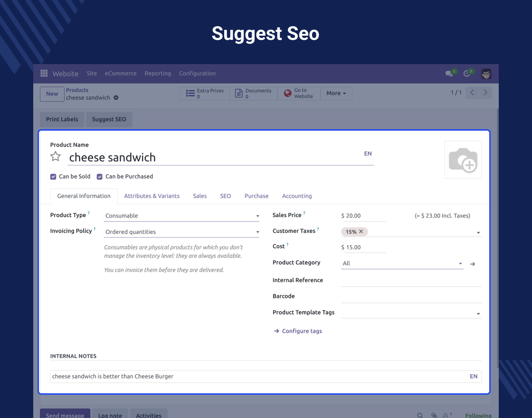Click the Barcode field
Image resolution: width=532 pixels, height=418 pixels.
coord(411,296)
